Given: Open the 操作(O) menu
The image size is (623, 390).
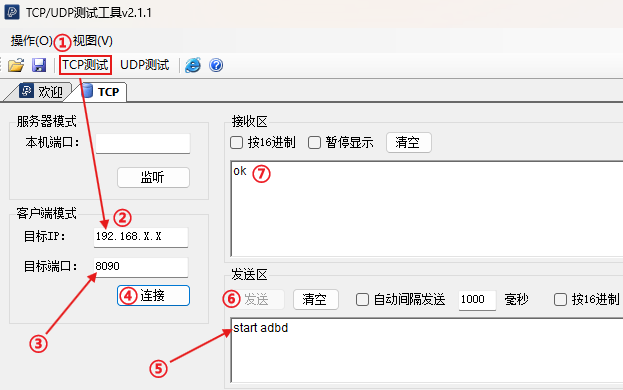Looking at the screenshot, I should pos(31,41).
